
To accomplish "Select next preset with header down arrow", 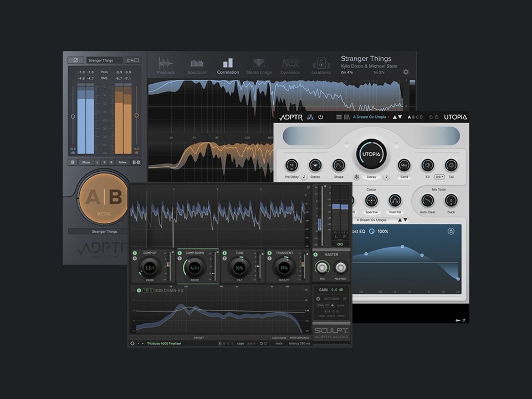I will click(400, 117).
